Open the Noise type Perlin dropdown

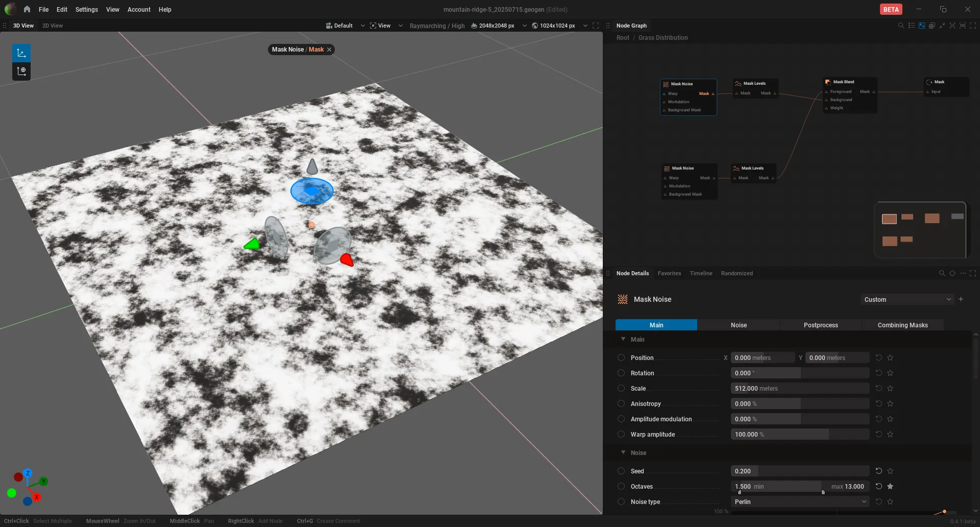click(x=800, y=501)
